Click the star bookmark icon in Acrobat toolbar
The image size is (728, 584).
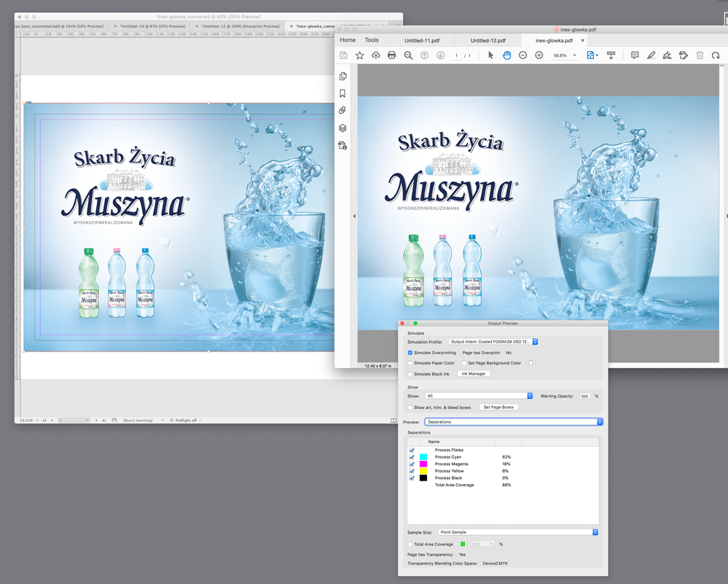(x=360, y=55)
